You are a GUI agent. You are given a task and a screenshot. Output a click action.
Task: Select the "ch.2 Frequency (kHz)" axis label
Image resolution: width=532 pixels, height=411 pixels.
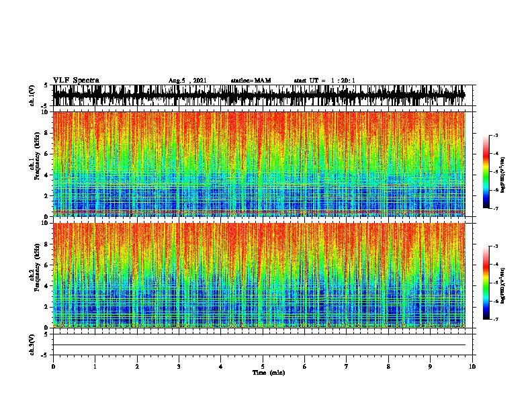coord(34,267)
